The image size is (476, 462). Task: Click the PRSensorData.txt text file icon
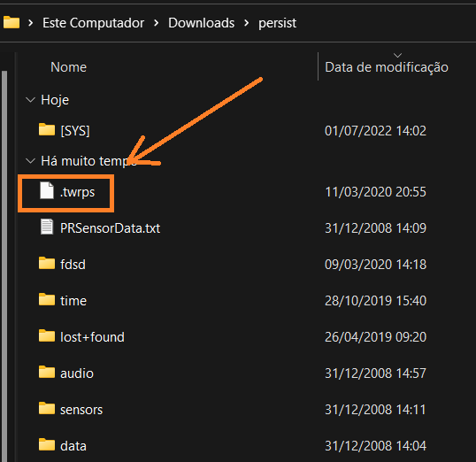47,227
